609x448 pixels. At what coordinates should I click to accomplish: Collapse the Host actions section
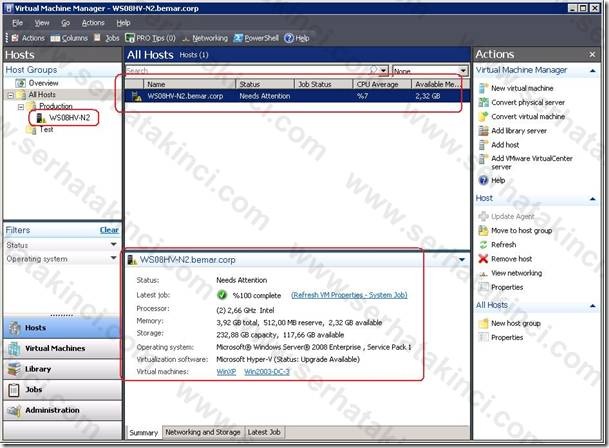[x=593, y=199]
